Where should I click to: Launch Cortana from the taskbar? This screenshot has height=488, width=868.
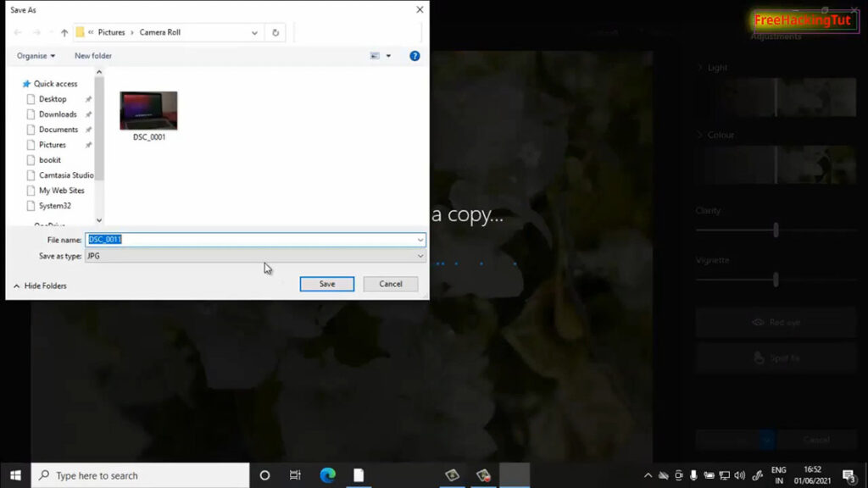[264, 475]
